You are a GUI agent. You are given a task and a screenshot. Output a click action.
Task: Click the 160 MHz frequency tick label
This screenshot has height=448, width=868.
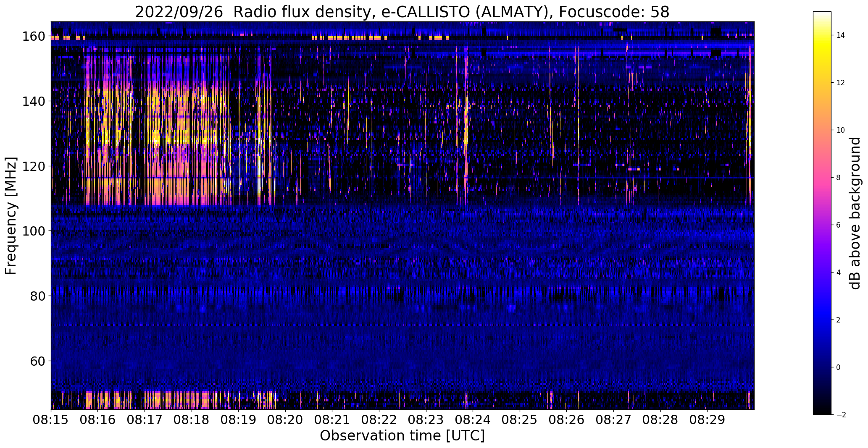click(35, 37)
